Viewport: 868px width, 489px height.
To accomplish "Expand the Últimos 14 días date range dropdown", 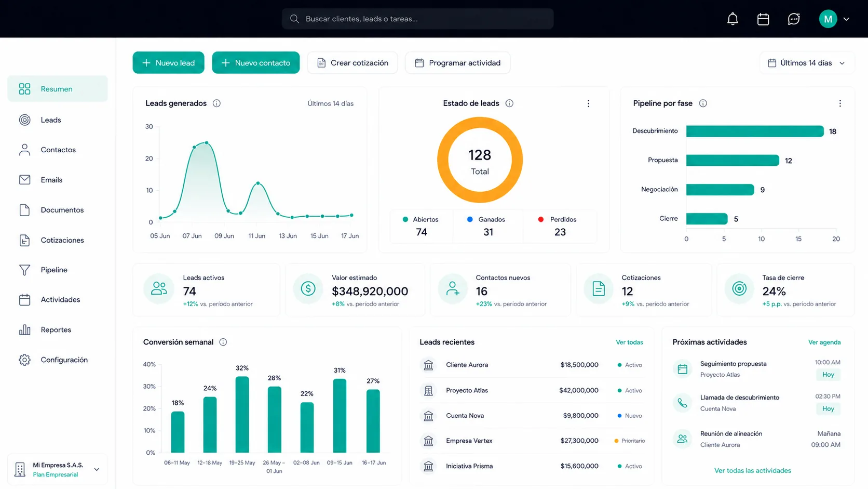I will coord(806,63).
